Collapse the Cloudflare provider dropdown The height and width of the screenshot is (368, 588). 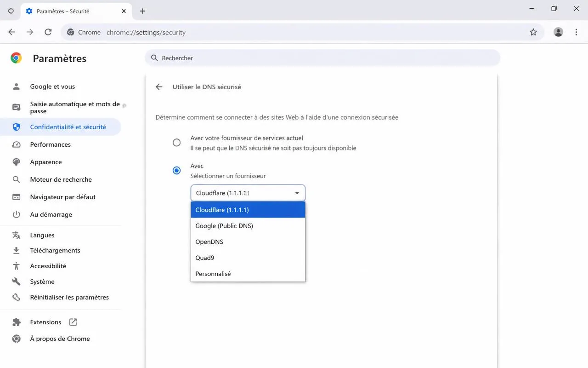248,193
